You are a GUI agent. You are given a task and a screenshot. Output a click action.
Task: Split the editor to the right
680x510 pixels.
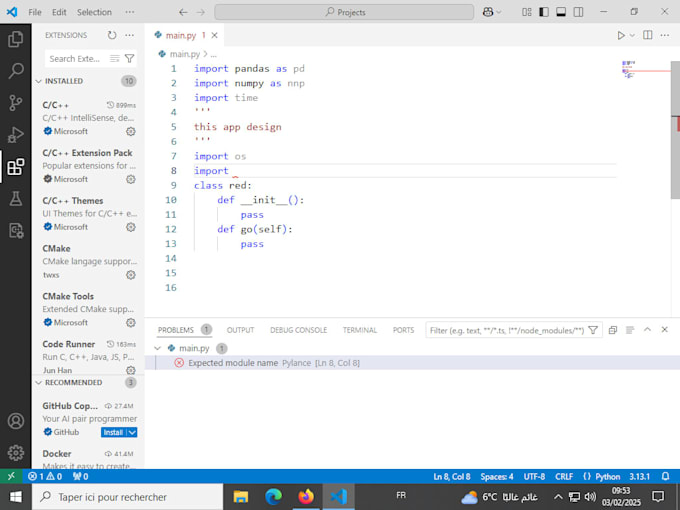[x=647, y=35]
